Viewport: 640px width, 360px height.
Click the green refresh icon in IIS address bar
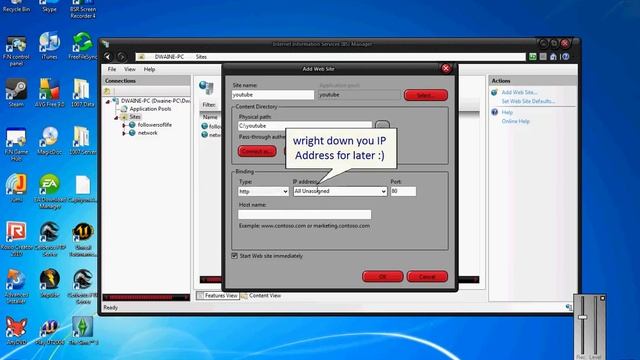point(533,57)
